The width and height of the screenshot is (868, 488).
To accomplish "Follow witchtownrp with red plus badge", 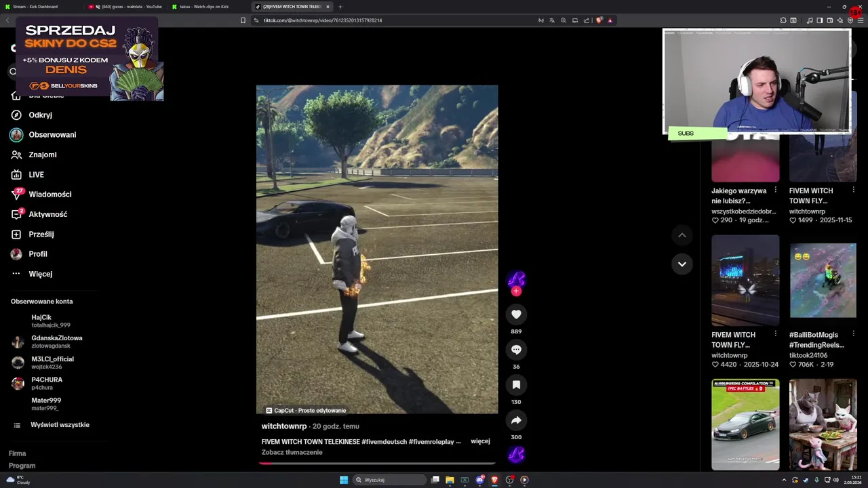I will click(516, 291).
